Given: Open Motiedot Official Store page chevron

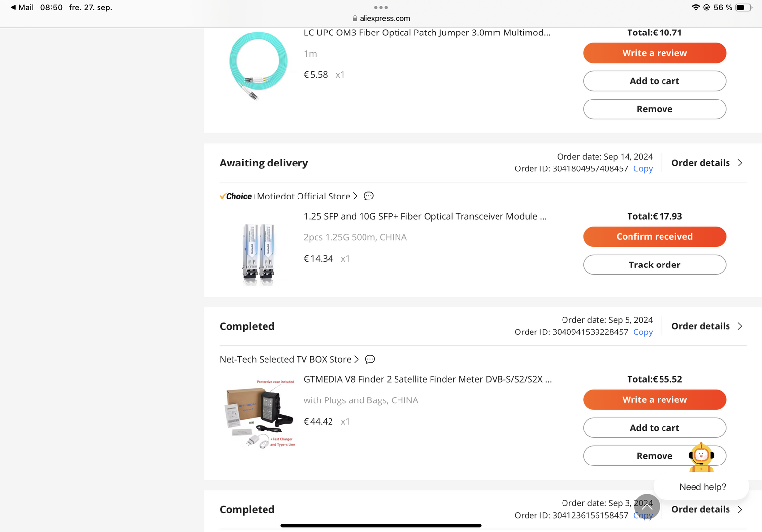Looking at the screenshot, I should coord(355,196).
